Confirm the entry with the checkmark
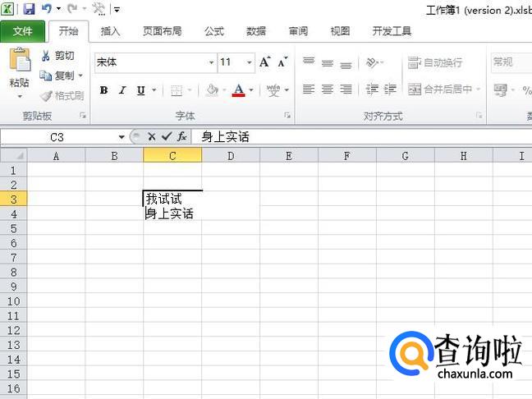 [x=166, y=137]
